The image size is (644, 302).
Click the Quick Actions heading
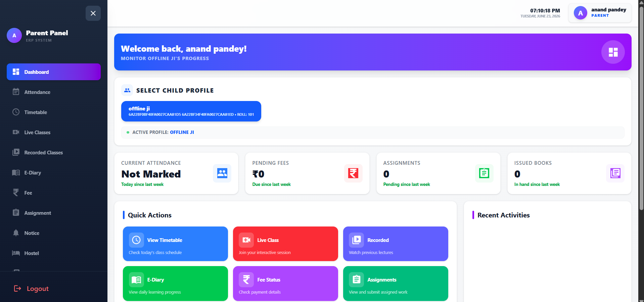(149, 215)
